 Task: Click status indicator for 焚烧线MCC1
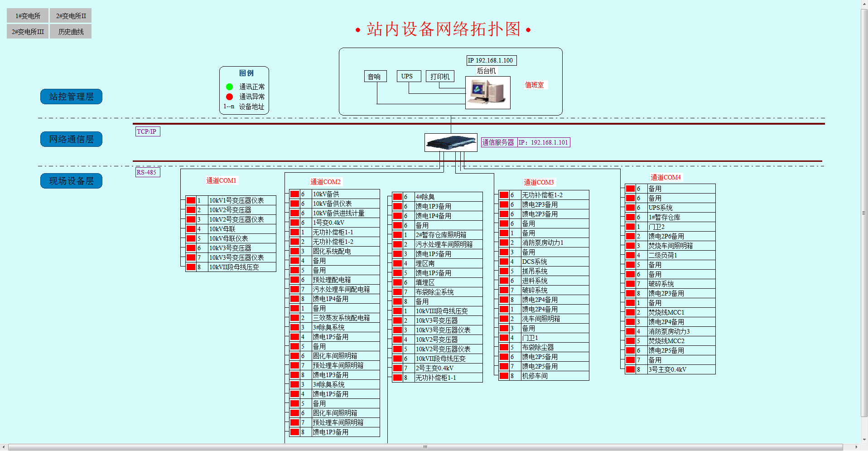[629, 312]
